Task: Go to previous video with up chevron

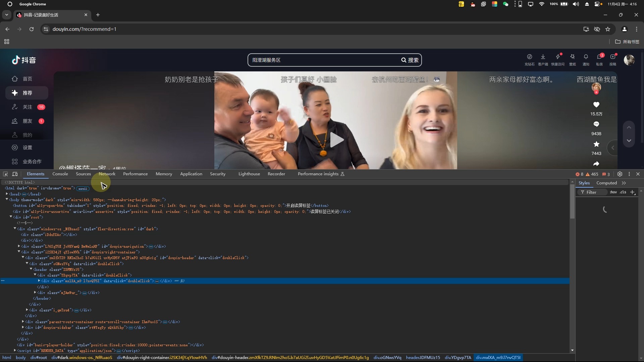Action: (x=629, y=127)
